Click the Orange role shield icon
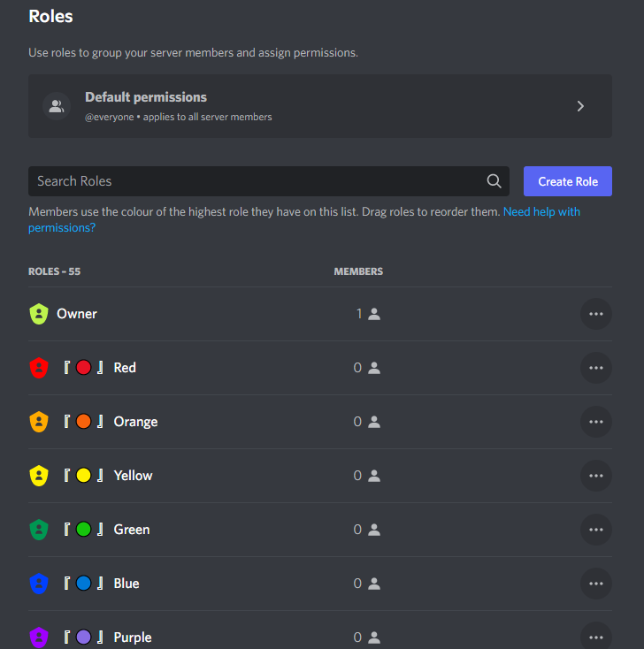The width and height of the screenshot is (644, 649). coord(38,422)
